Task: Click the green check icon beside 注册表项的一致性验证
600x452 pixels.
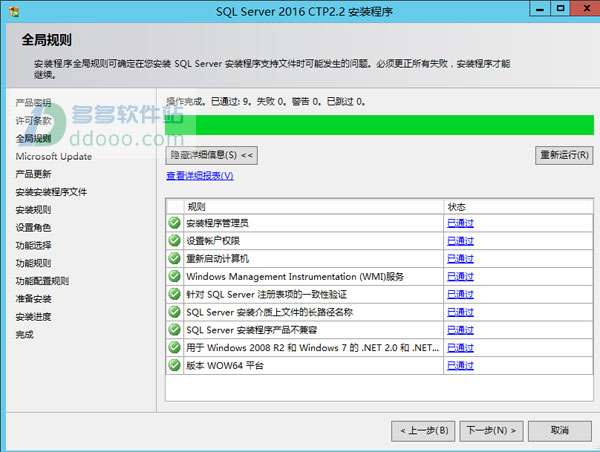Action: click(x=174, y=294)
